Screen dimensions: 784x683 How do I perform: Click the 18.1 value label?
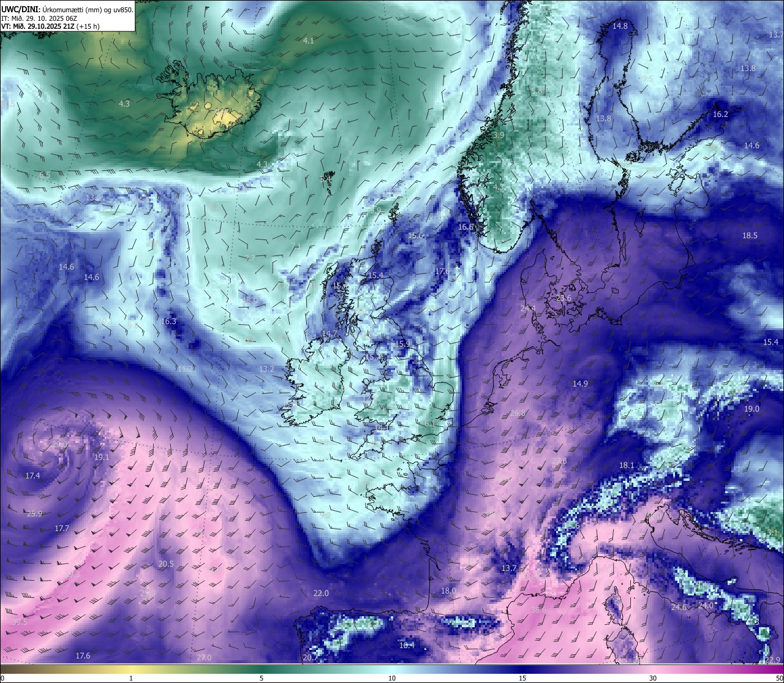tap(627, 466)
